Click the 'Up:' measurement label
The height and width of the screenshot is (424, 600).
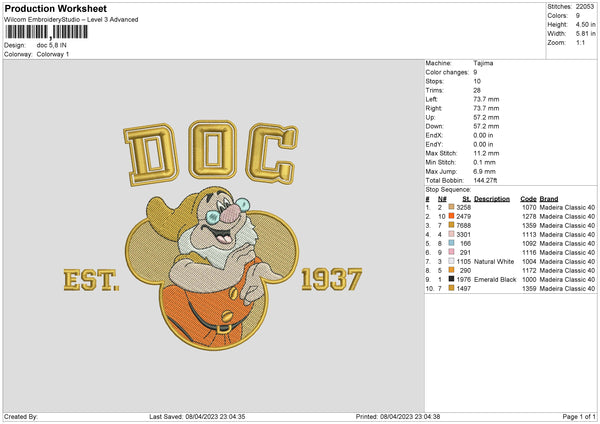430,117
